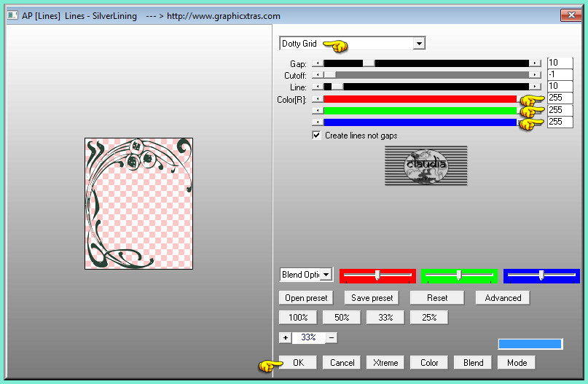Set preview zoom to 100%

coord(298,318)
